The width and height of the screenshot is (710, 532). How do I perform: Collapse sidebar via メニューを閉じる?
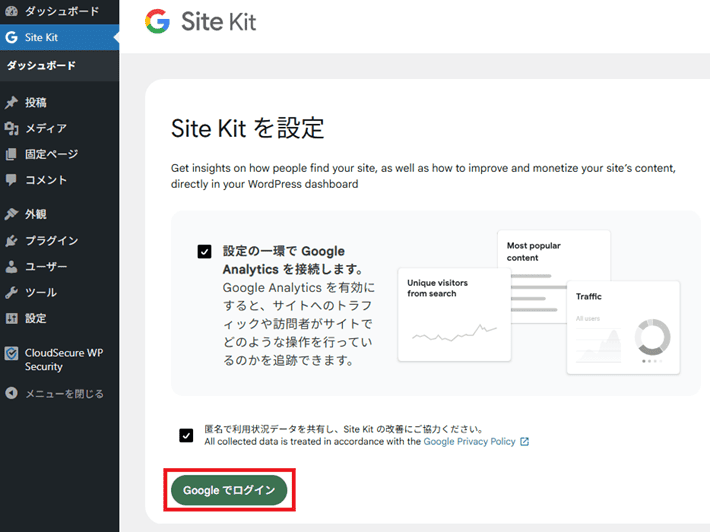(59, 393)
